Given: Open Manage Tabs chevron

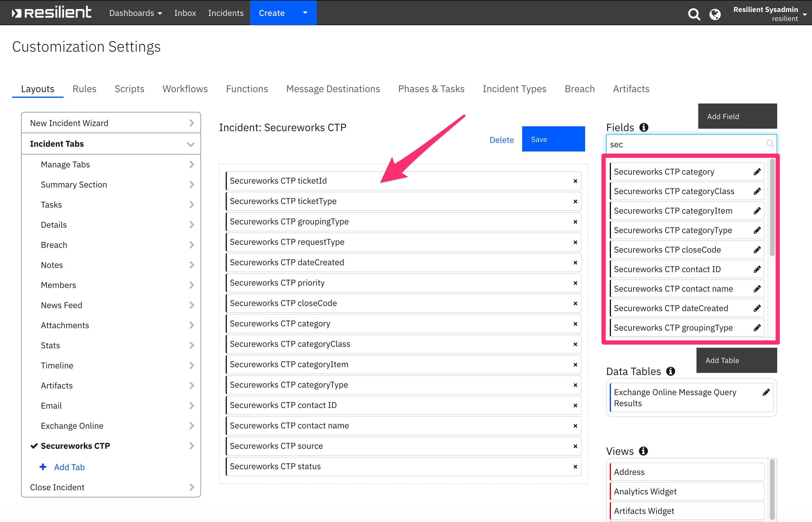Looking at the screenshot, I should pyautogui.click(x=191, y=164).
